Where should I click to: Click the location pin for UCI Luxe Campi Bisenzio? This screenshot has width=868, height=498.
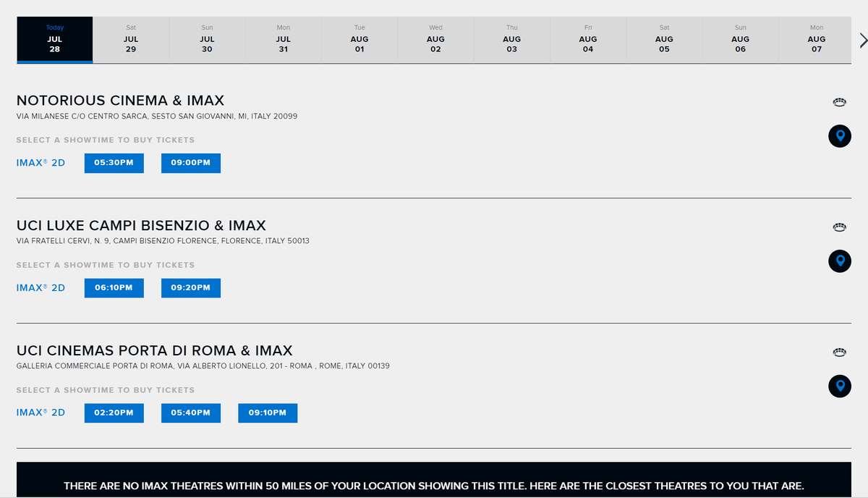point(839,261)
